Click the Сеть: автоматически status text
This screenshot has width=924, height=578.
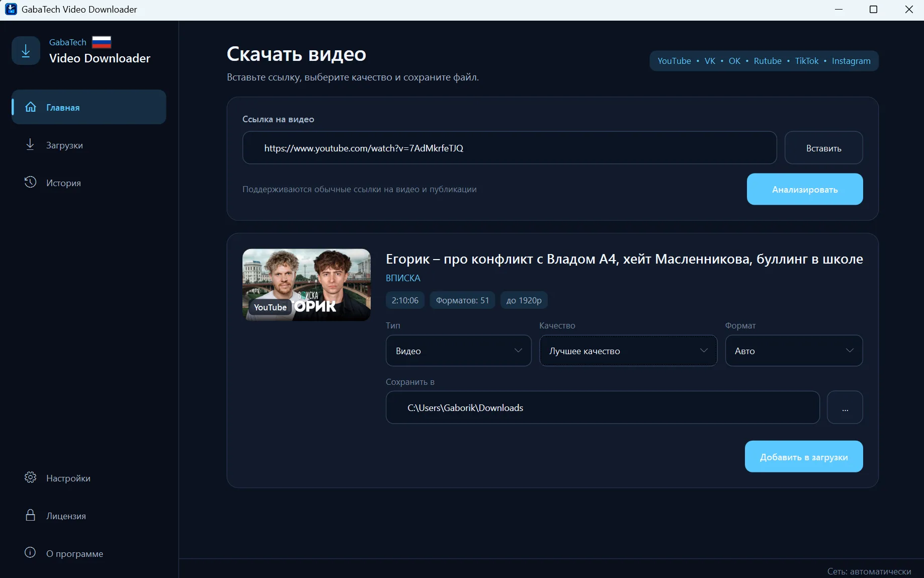click(x=869, y=571)
